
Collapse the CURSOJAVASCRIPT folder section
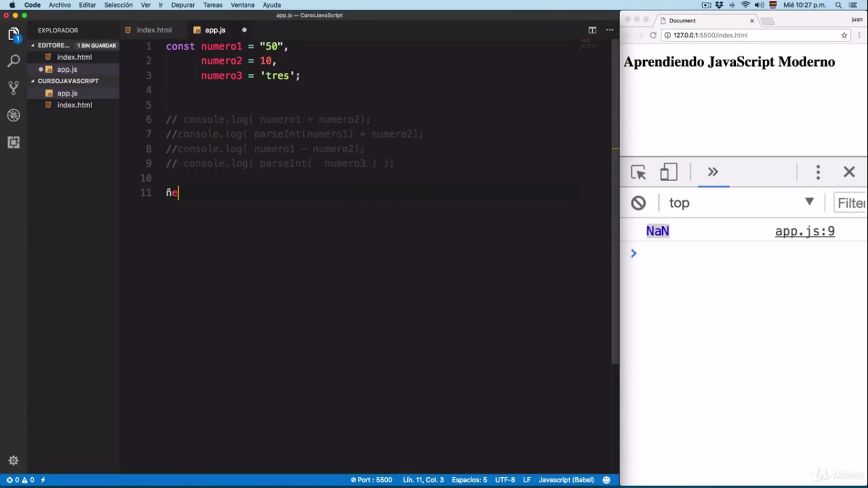(x=32, y=81)
